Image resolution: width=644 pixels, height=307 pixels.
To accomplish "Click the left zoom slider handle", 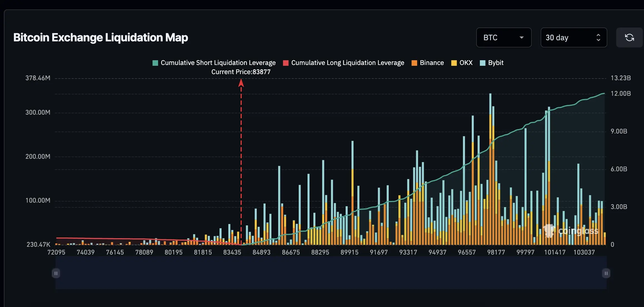I will point(56,273).
